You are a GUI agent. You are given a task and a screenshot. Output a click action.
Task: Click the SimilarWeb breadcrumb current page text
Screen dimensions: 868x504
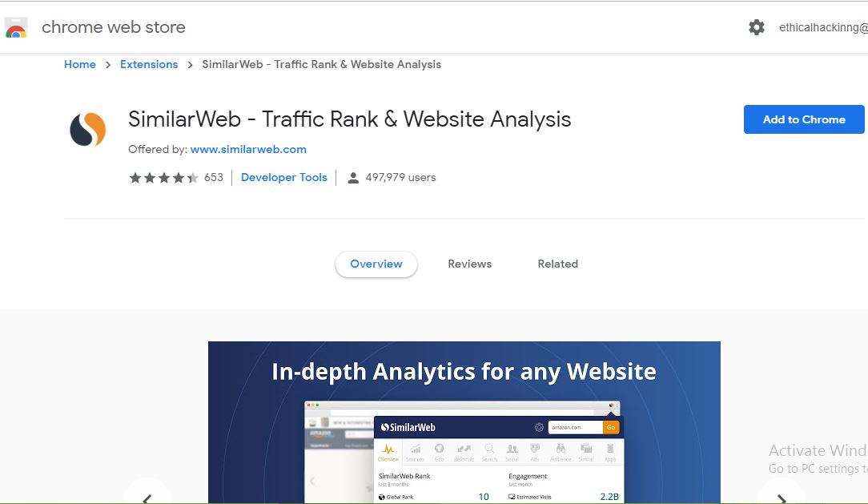[322, 64]
